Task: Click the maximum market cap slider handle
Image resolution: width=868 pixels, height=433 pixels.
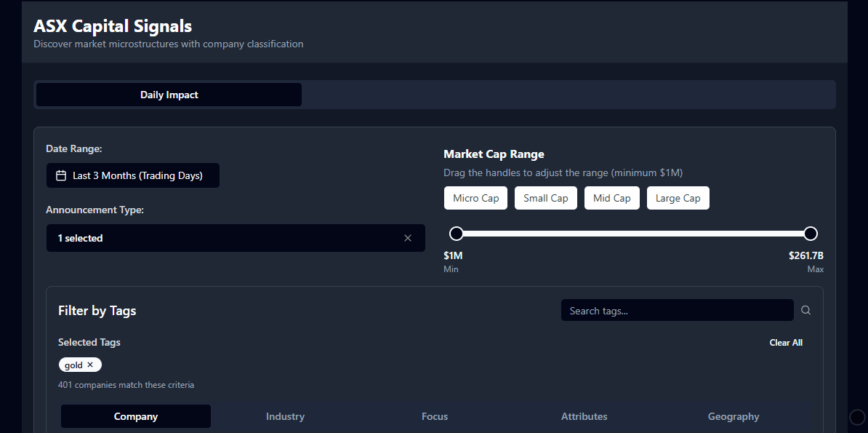Action: [x=811, y=234]
